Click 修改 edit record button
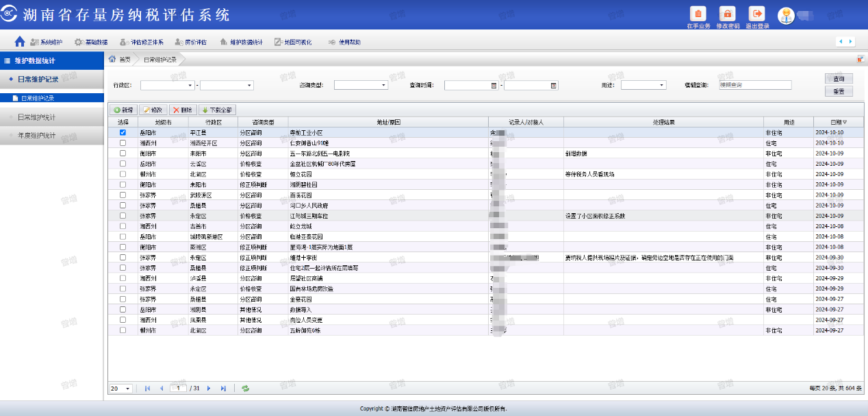Image resolution: width=868 pixels, height=416 pixels. (153, 110)
